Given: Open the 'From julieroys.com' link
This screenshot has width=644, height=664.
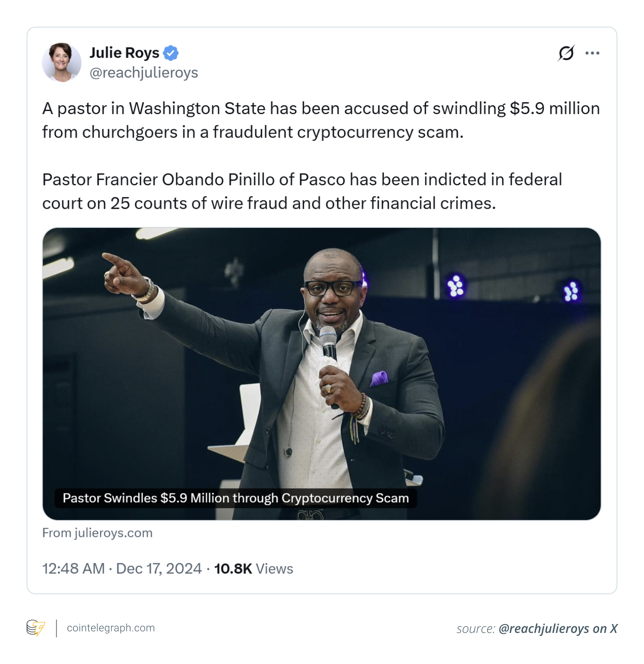Looking at the screenshot, I should pos(97,533).
